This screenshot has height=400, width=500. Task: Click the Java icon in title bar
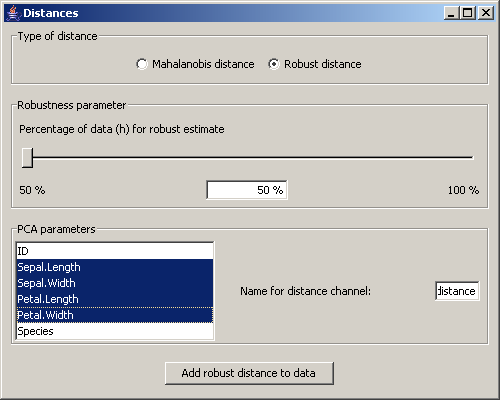[13, 13]
